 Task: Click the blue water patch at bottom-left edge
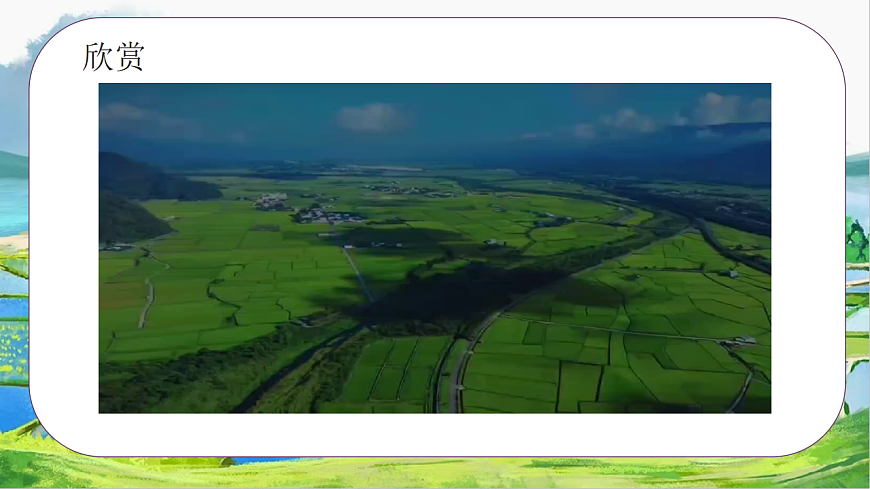[x=14, y=407]
